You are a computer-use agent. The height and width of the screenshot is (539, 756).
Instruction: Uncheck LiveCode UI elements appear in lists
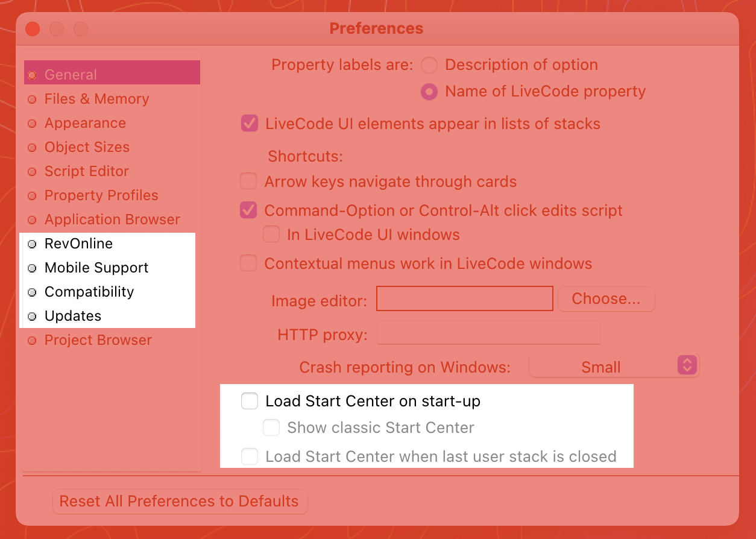[250, 124]
